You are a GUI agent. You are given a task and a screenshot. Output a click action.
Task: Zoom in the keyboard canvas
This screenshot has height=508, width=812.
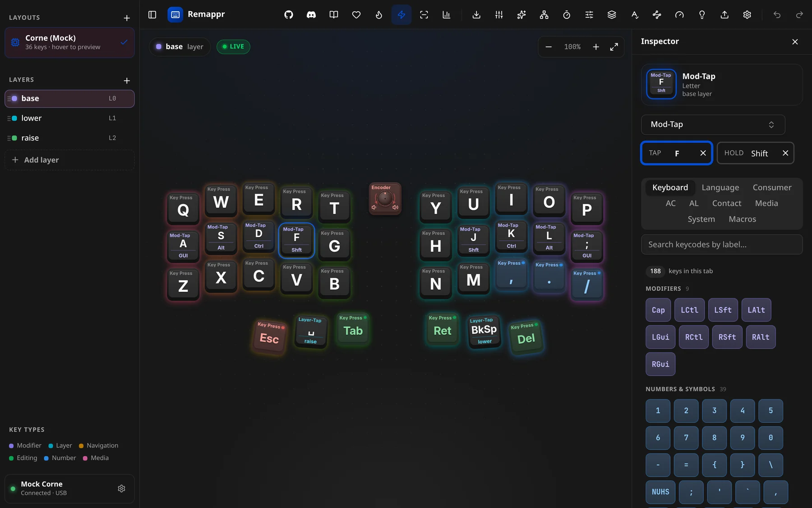596,47
